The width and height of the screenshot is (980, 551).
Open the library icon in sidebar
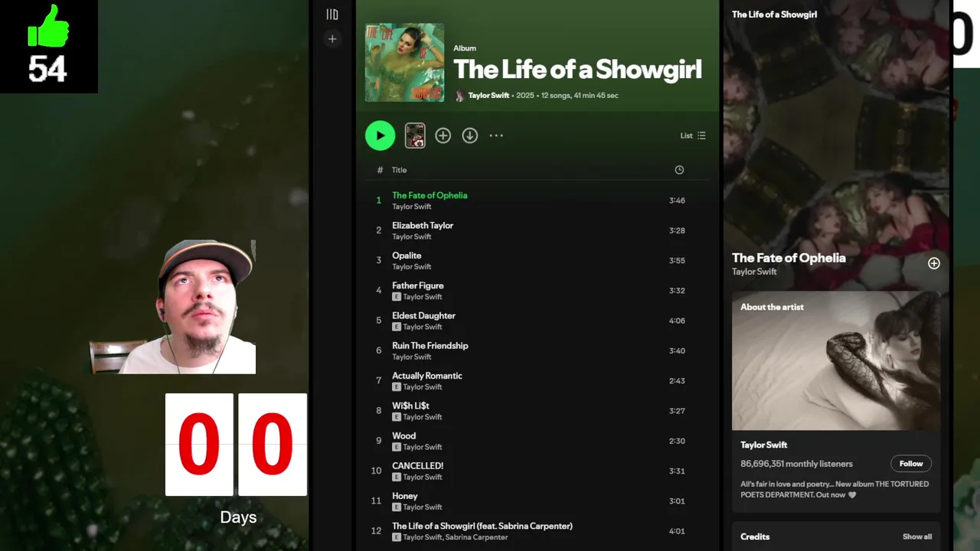point(332,15)
